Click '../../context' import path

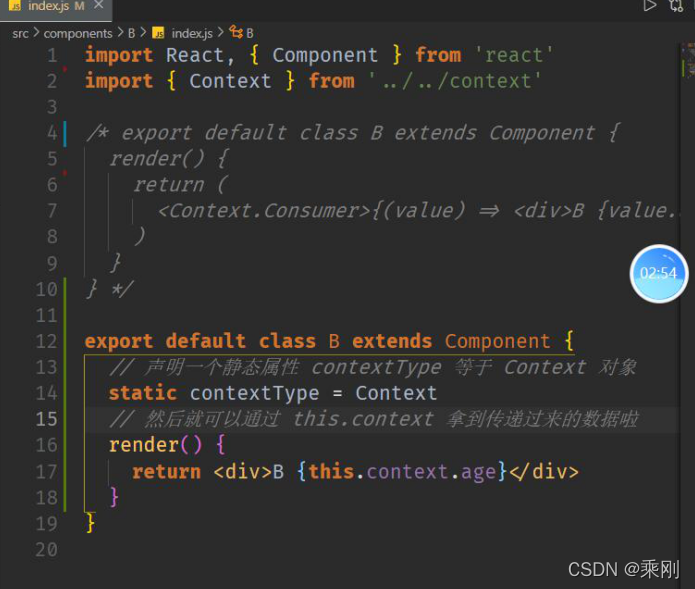pos(455,82)
